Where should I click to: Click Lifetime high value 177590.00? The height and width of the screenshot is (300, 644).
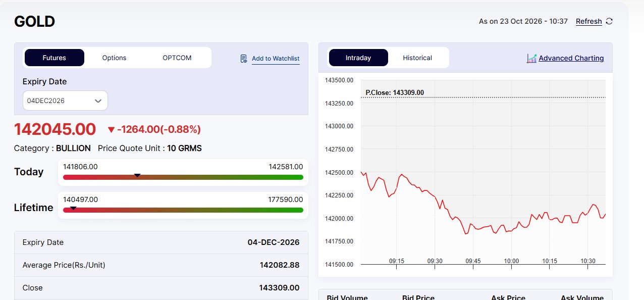286,199
